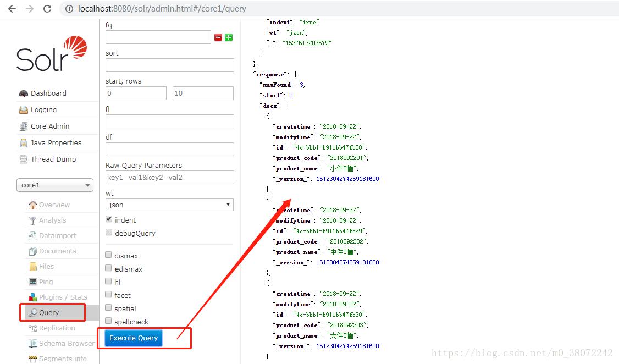
Task: Click the Raw Query Parameters field
Action: pyautogui.click(x=169, y=177)
